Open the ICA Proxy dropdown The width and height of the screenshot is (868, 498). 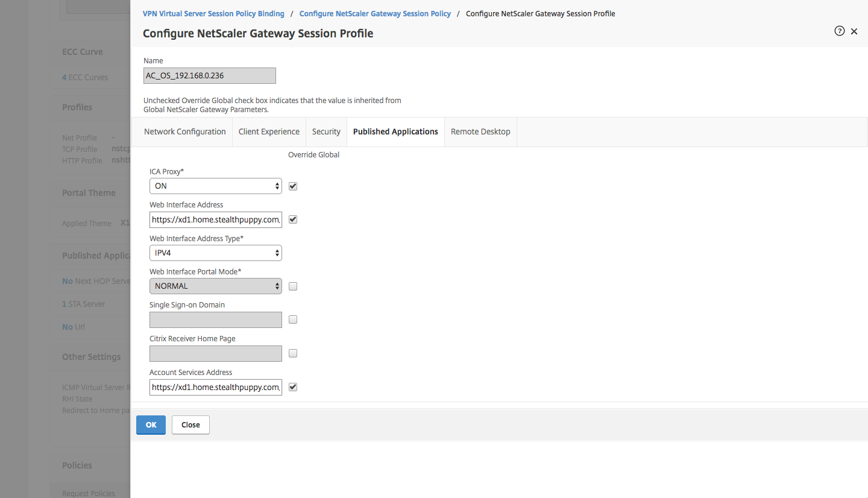(x=216, y=186)
